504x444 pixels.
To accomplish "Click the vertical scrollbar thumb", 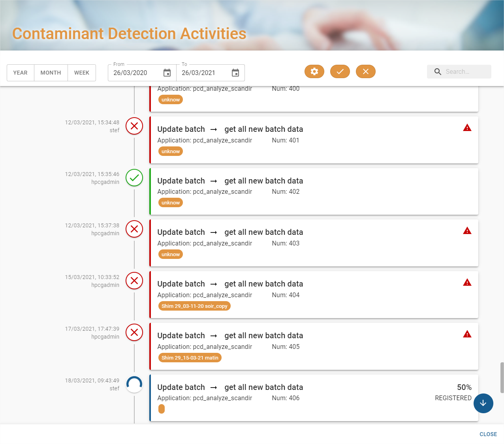I will 502,377.
